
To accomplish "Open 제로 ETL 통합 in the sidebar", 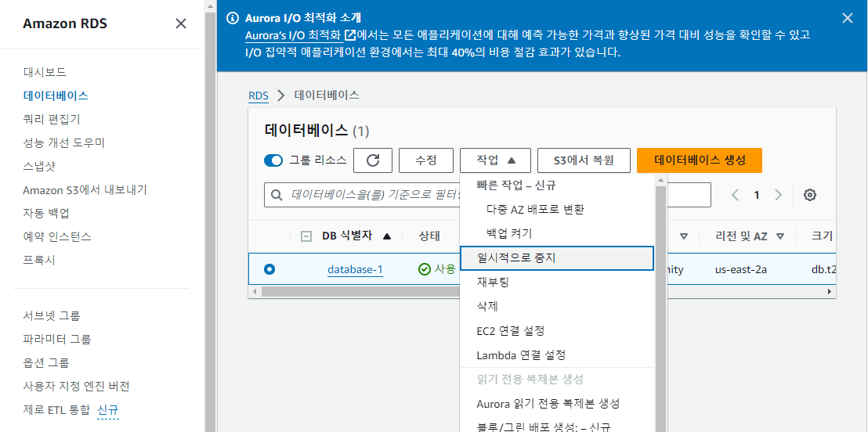I will coord(56,410).
